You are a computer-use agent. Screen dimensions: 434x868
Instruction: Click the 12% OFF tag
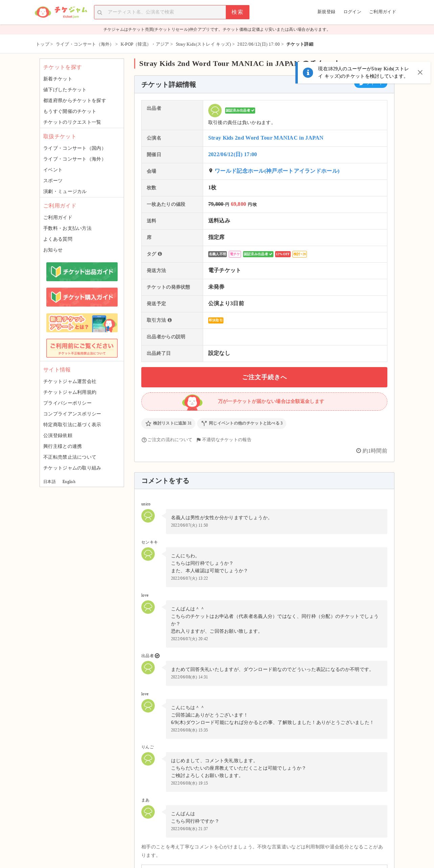283,254
